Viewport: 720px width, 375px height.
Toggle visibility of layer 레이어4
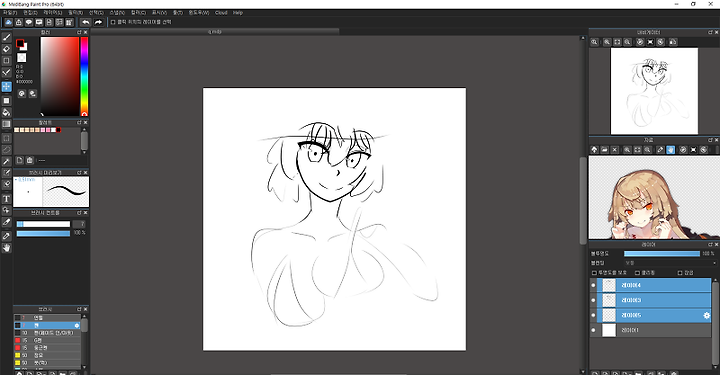pyautogui.click(x=593, y=285)
